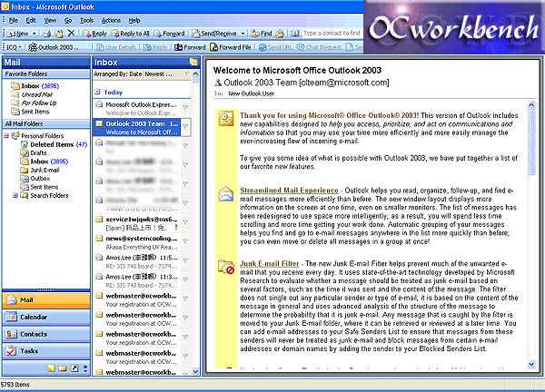Click Arranged By: Date column header
The image size is (545, 392).
[x=117, y=74]
